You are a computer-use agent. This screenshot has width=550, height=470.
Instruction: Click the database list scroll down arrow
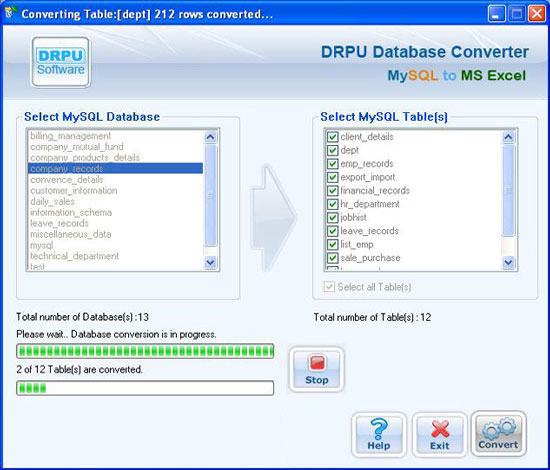210,262
